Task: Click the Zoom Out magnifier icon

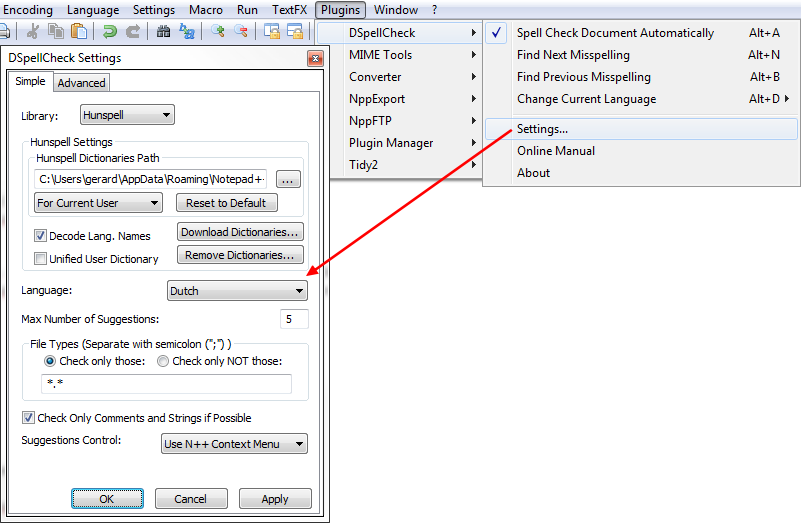Action: 241,31
